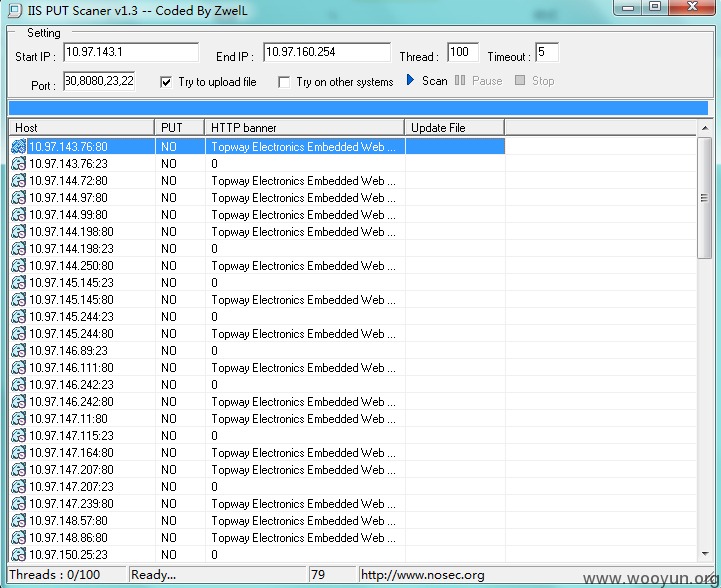This screenshot has width=721, height=588.
Task: Click the app icon in title bar
Action: tap(15, 10)
